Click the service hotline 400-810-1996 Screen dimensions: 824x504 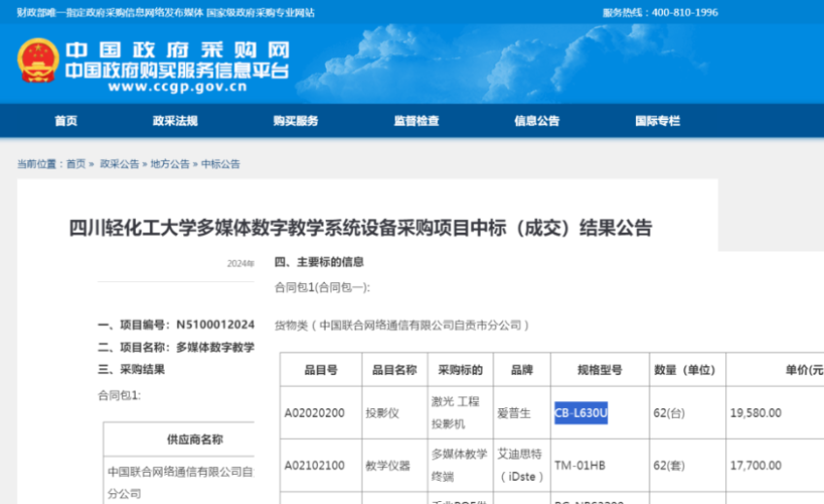click(x=684, y=12)
